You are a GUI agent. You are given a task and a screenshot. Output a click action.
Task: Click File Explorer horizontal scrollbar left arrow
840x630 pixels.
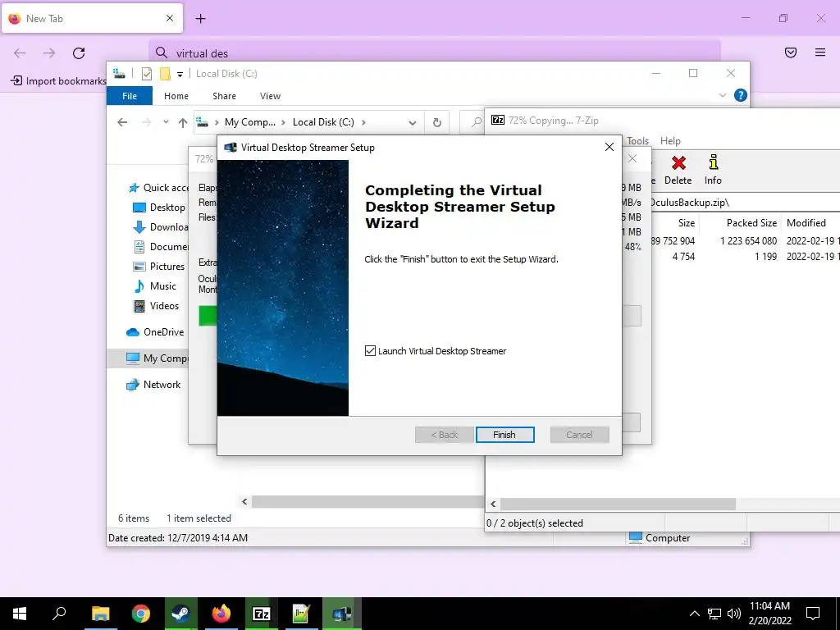[244, 502]
